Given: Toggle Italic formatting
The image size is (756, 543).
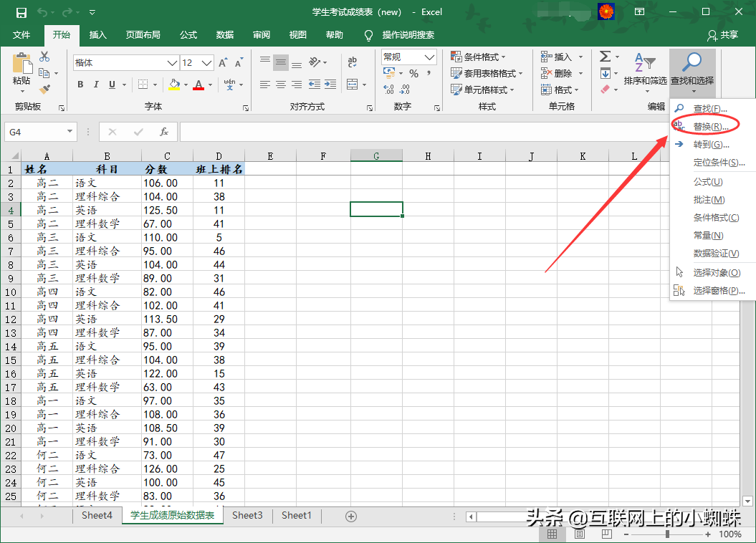Looking at the screenshot, I should (x=96, y=85).
